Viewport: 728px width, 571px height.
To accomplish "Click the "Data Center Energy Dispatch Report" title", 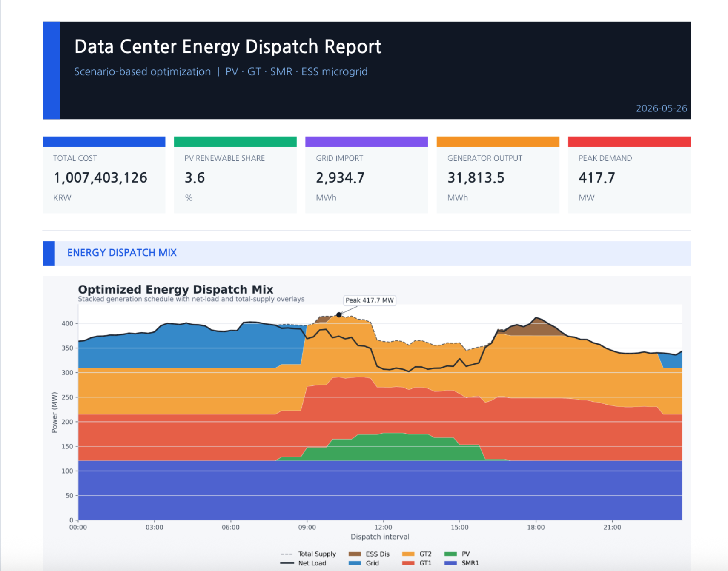I will point(228,47).
